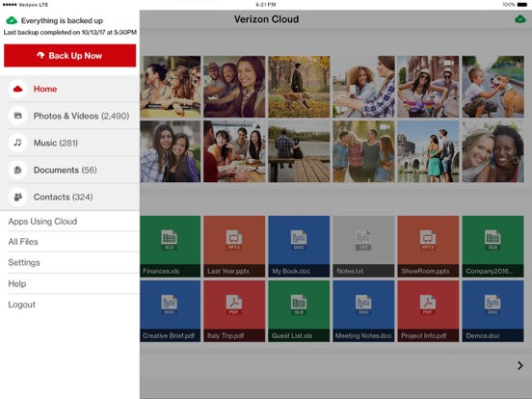Click the 'Everything is backed up' status text
Viewport: 532px width, 399px height.
(x=62, y=20)
